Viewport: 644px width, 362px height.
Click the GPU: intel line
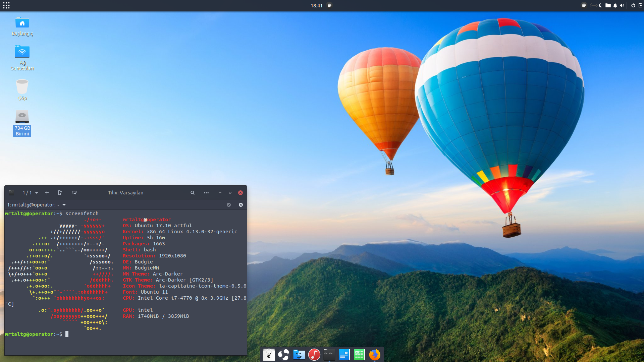coord(138,310)
